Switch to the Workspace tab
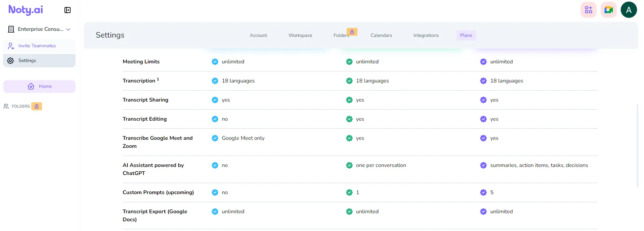This screenshot has width=644, height=231. click(x=300, y=35)
